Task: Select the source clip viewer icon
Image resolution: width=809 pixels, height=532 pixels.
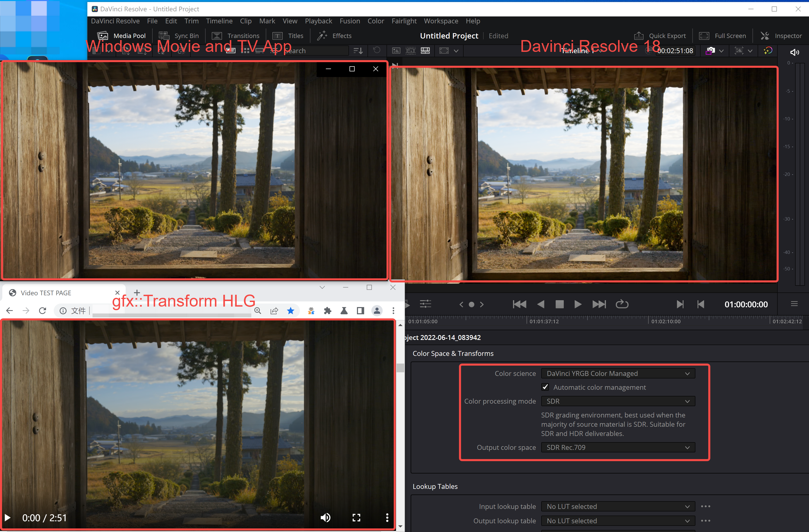Action: (396, 51)
